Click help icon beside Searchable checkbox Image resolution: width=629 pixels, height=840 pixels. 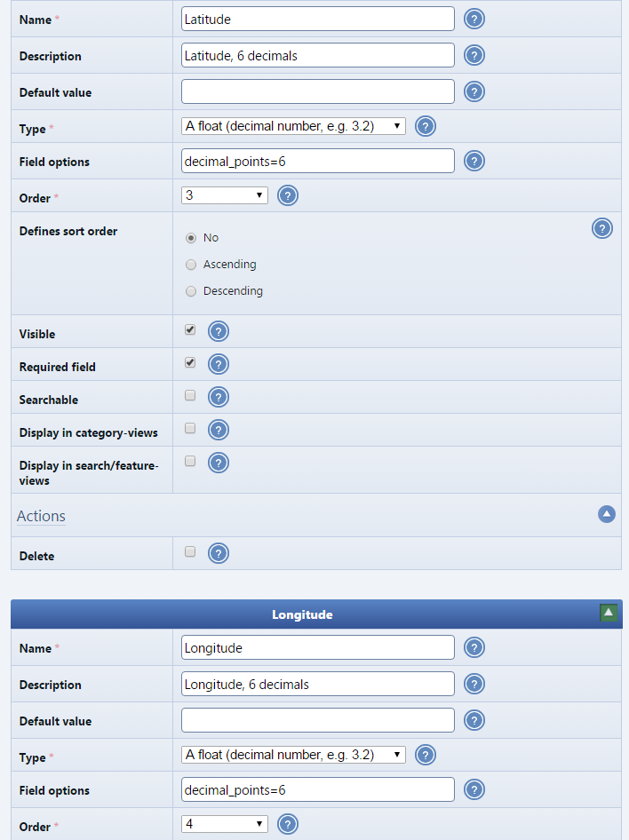[x=219, y=398]
